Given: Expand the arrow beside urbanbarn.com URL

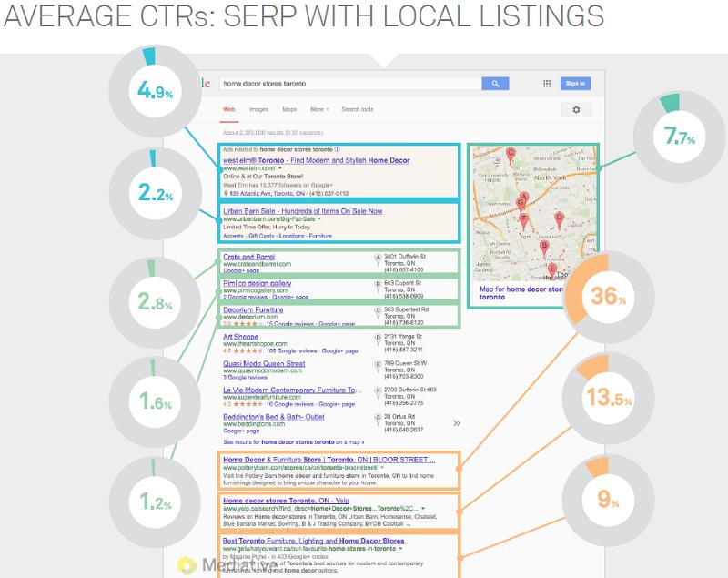Looking at the screenshot, I should [x=319, y=219].
